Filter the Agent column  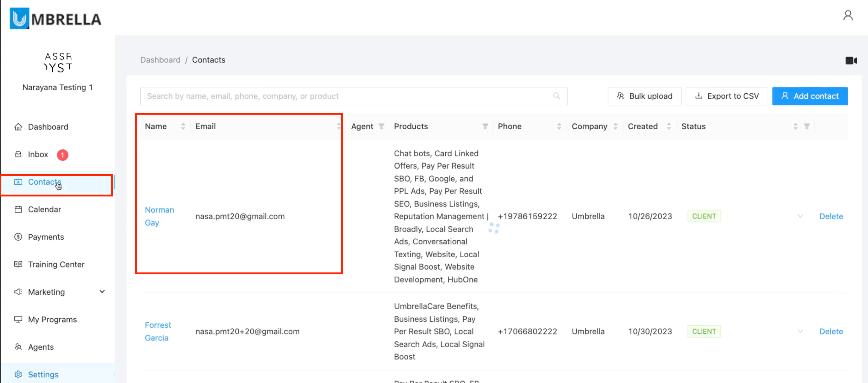tap(381, 127)
